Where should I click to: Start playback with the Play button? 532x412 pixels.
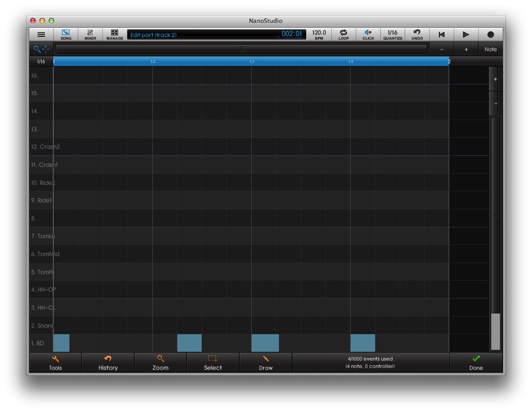(x=466, y=34)
